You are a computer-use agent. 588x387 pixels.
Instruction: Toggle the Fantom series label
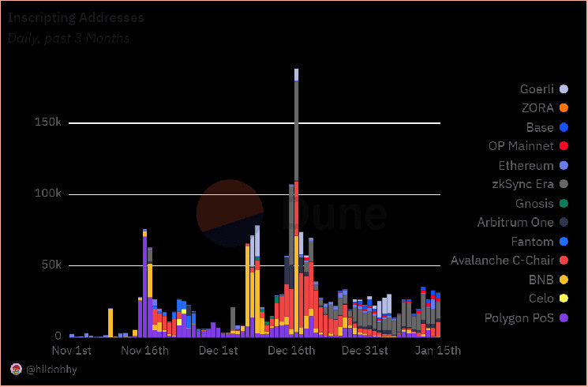click(x=532, y=242)
